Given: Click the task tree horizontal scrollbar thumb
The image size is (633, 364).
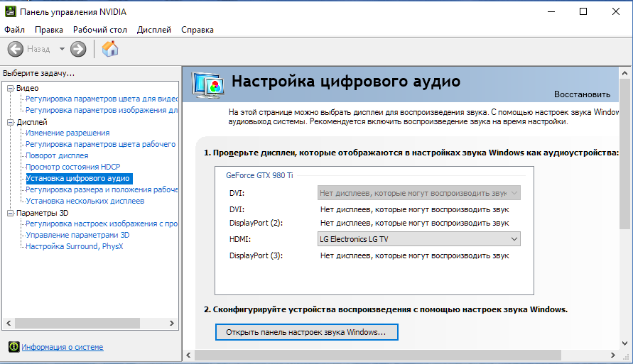Looking at the screenshot, I should pyautogui.click(x=77, y=324).
